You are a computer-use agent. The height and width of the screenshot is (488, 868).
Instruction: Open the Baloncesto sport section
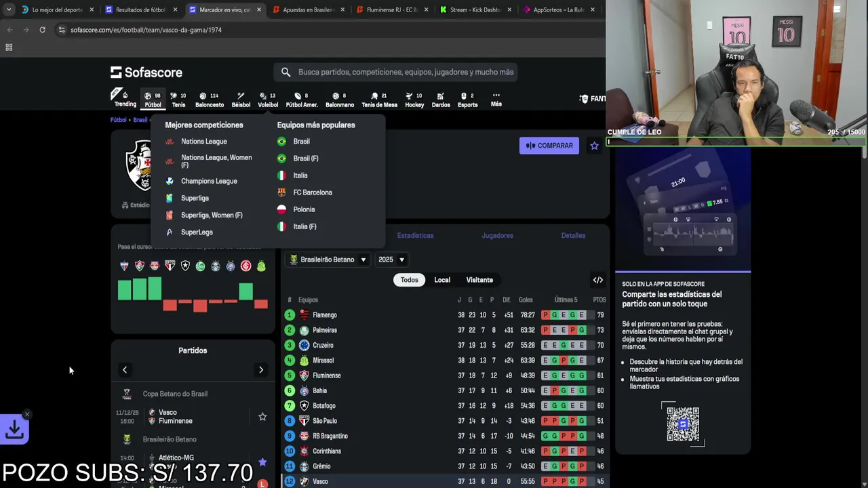[x=210, y=99]
